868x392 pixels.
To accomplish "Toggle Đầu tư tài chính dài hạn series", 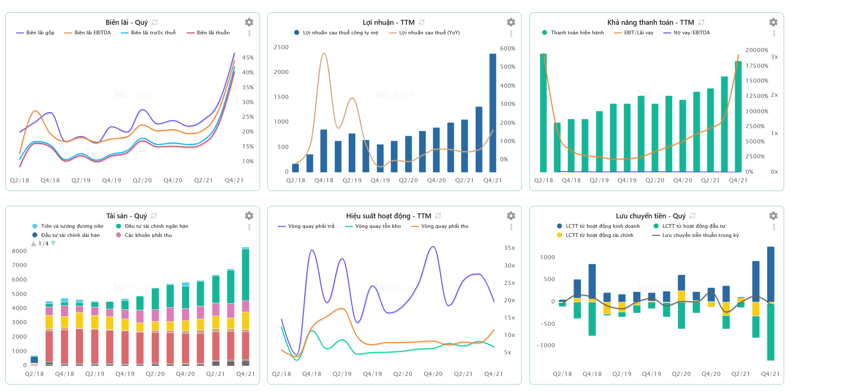I will point(66,235).
